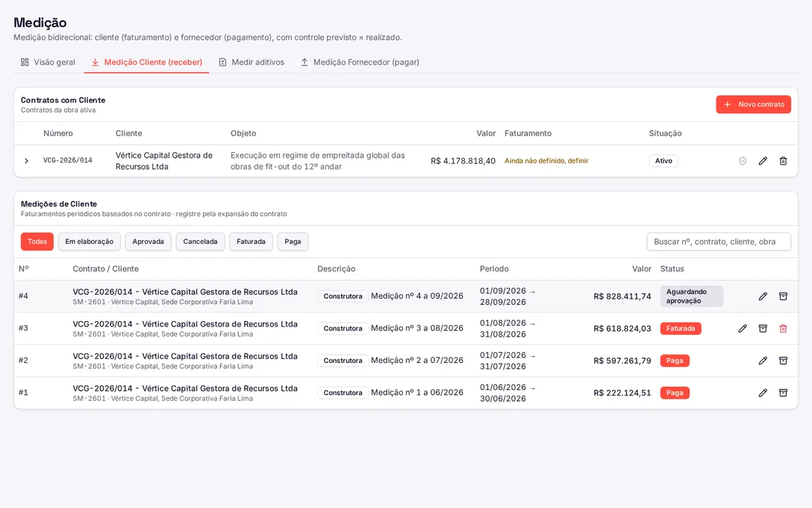Filter measurements by Em elaboração
Viewport: 812px width, 508px height.
[x=89, y=242]
